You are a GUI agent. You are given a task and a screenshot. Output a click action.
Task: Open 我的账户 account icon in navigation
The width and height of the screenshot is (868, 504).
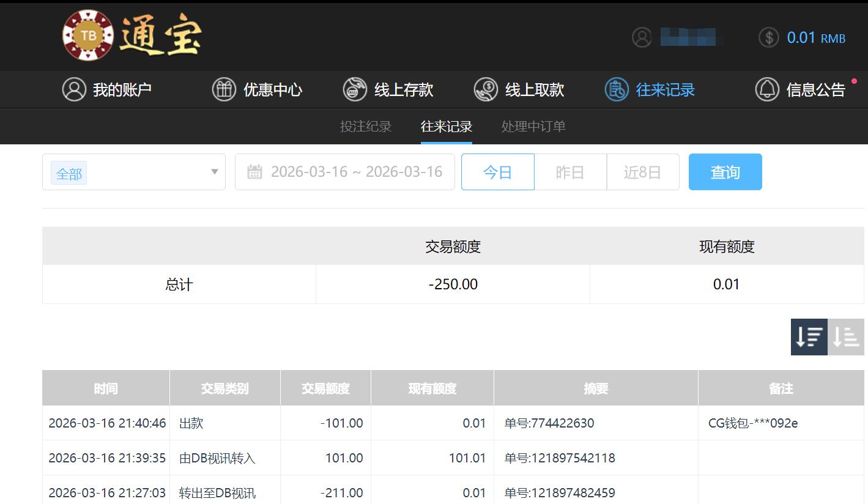[x=73, y=89]
